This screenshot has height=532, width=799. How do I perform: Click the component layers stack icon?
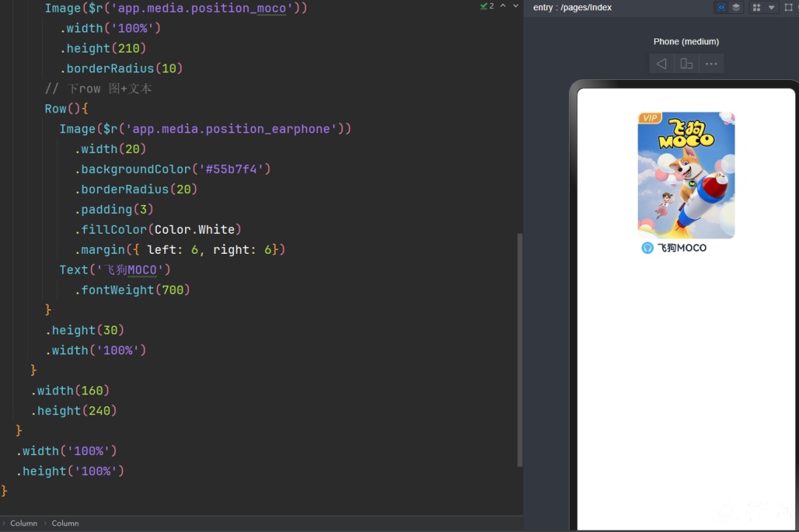(x=736, y=7)
